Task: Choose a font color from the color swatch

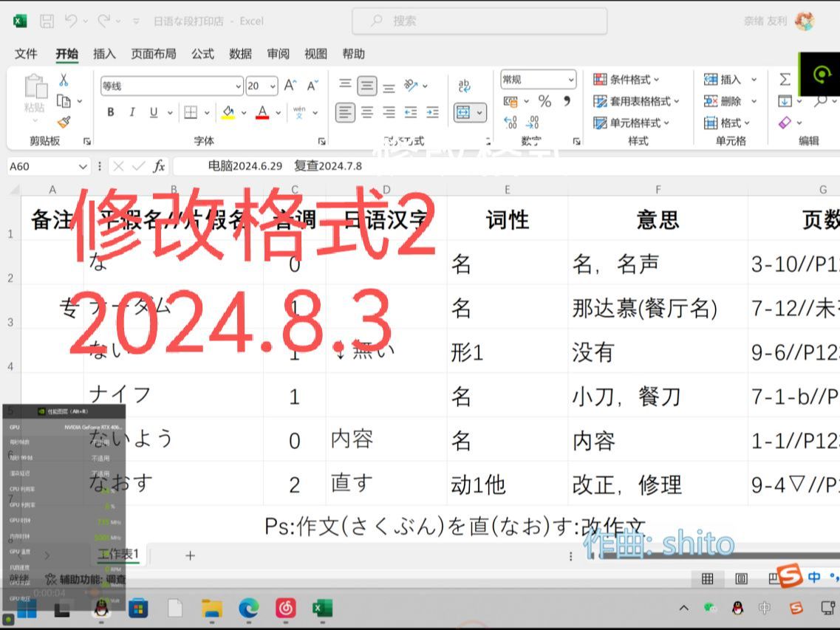Action: (260, 112)
